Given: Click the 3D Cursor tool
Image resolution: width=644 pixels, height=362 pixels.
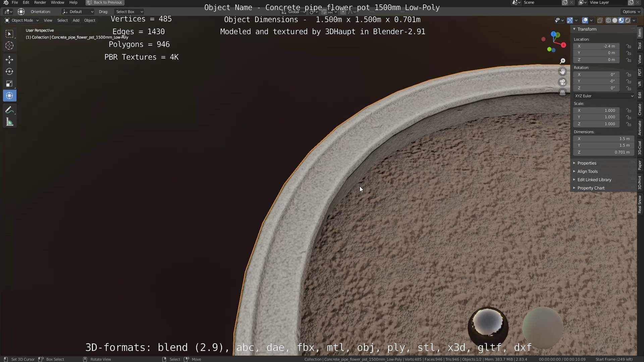Looking at the screenshot, I should tap(9, 46).
